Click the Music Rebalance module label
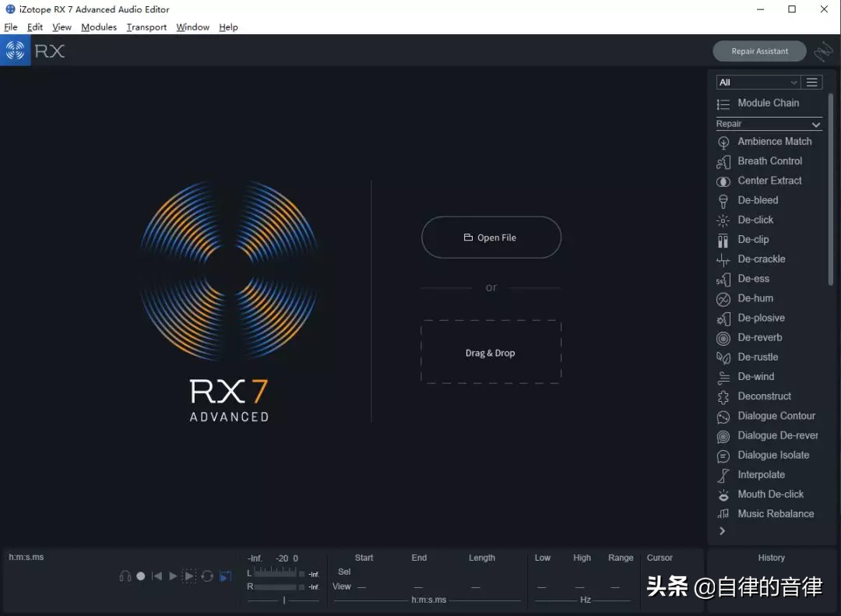The image size is (841, 616). (x=776, y=514)
